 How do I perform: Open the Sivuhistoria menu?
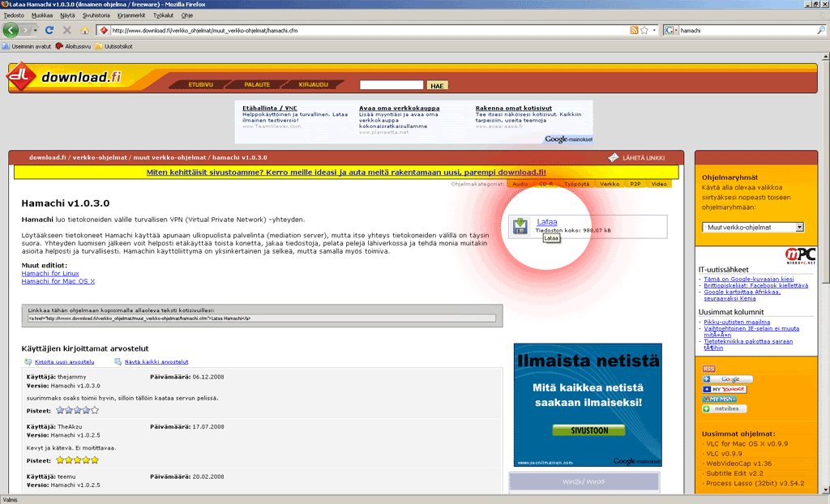coord(96,15)
